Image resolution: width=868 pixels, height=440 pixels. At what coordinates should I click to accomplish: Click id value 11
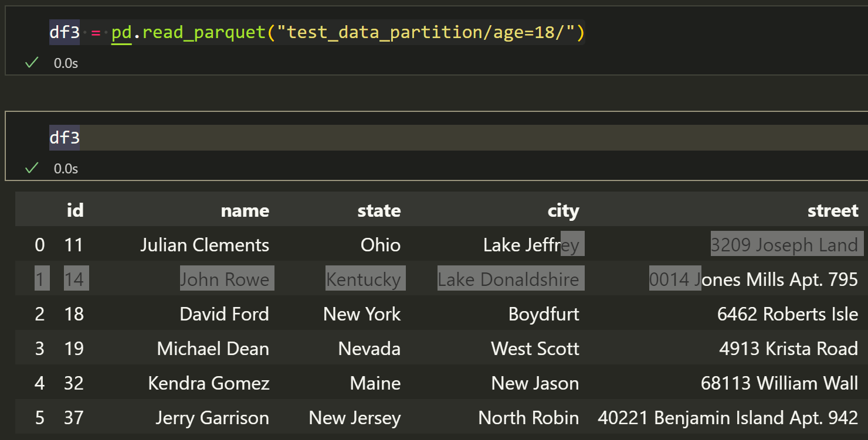click(x=74, y=244)
